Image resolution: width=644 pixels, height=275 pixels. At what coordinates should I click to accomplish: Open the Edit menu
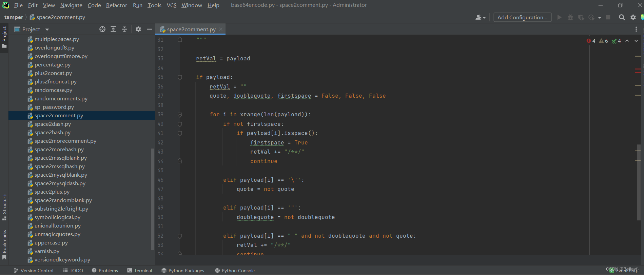pyautogui.click(x=33, y=5)
